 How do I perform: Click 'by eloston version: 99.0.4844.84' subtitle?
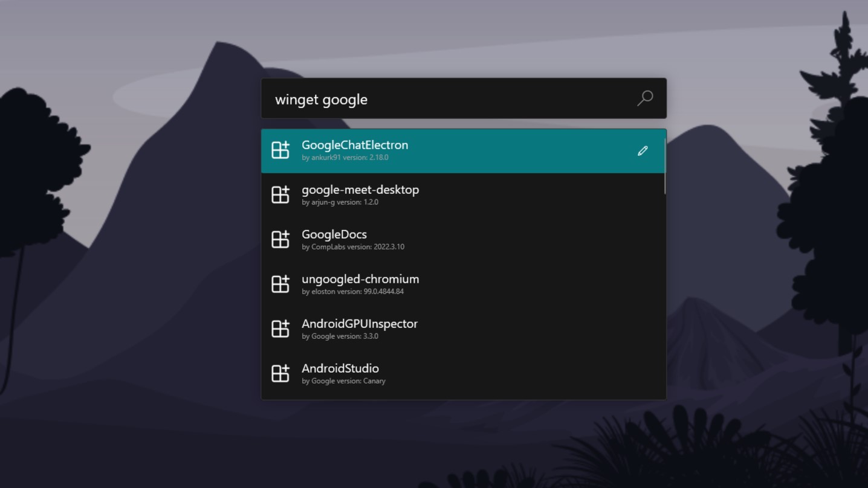(x=352, y=292)
